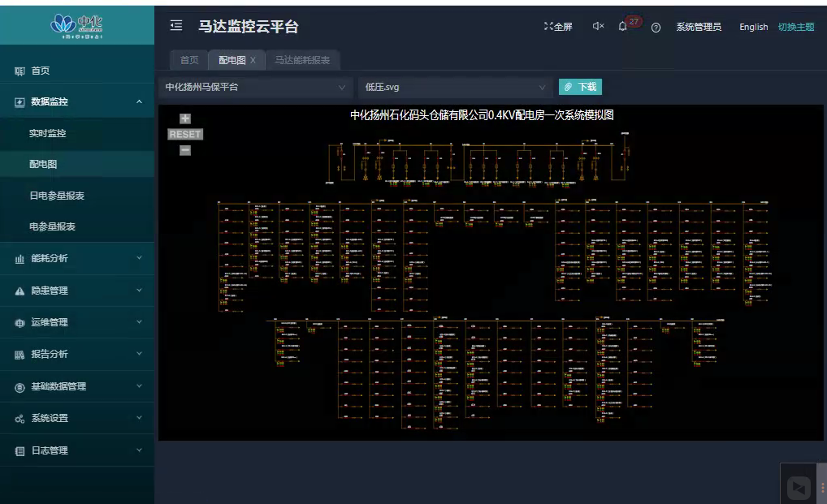Click the 下载 download button

click(580, 87)
